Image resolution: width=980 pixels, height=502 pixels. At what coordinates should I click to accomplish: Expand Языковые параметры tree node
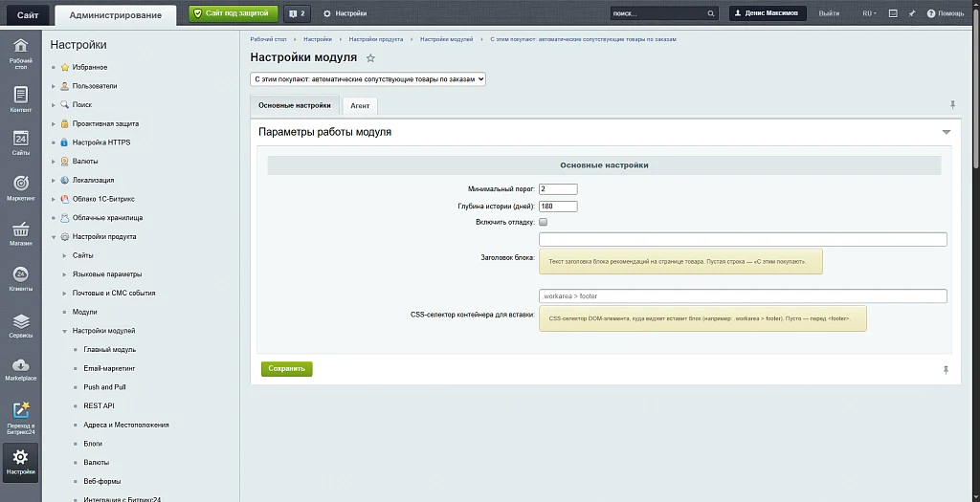click(64, 274)
